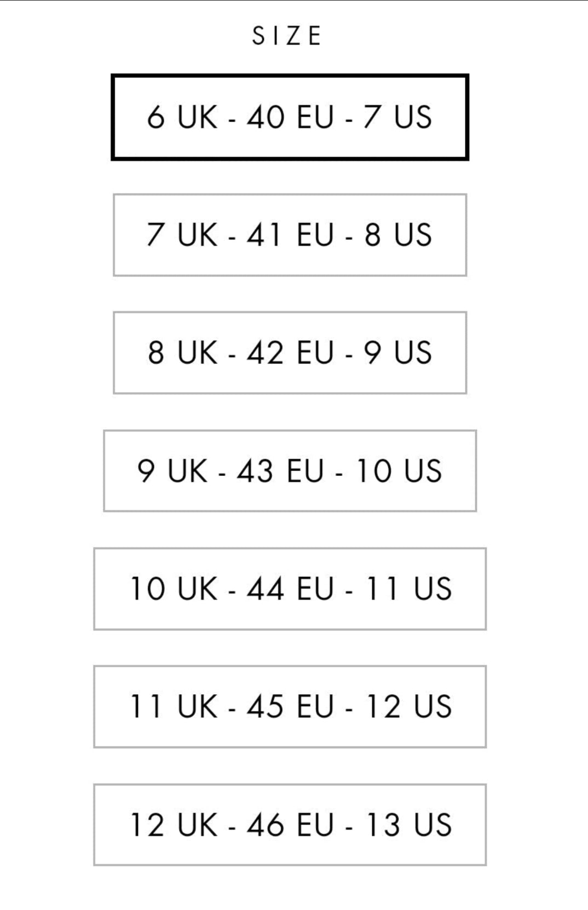Pick the 8 UK - 42 EU size
Image resolution: width=588 pixels, height=910 pixels.
coord(290,353)
